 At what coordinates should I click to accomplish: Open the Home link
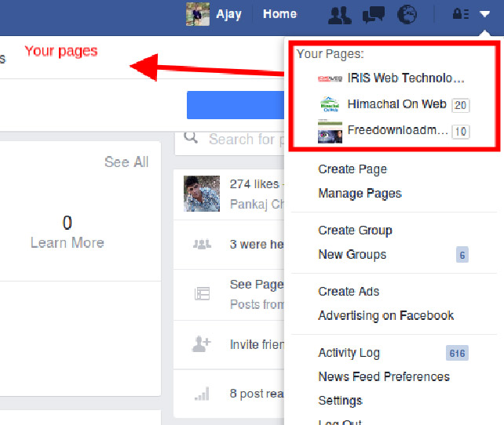click(279, 14)
